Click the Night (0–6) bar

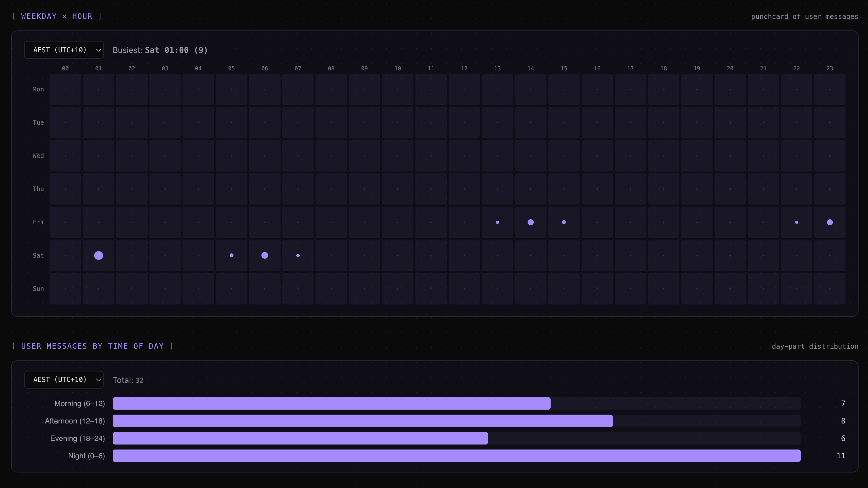(456, 456)
